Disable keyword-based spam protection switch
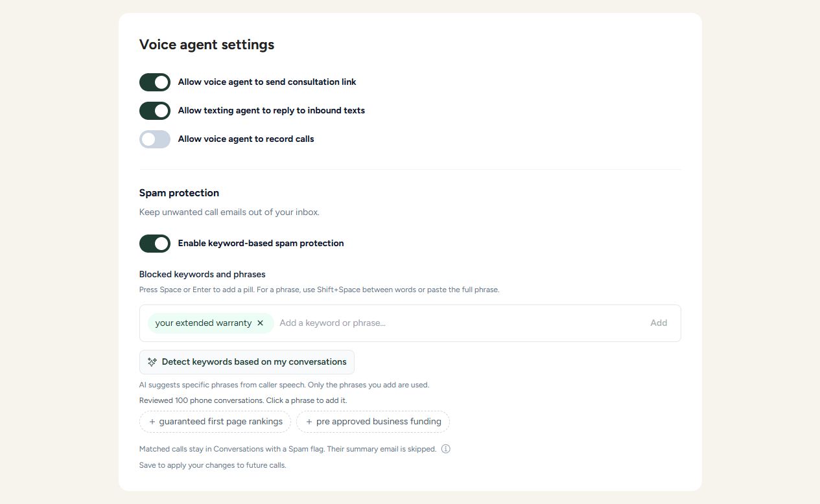820x504 pixels. (x=155, y=244)
